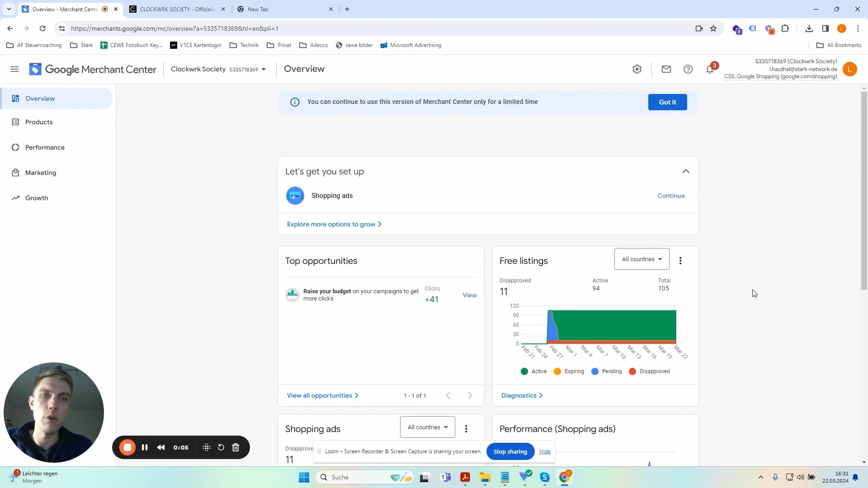The image size is (868, 488).
Task: Open the Technik bookmark folder
Action: [244, 45]
